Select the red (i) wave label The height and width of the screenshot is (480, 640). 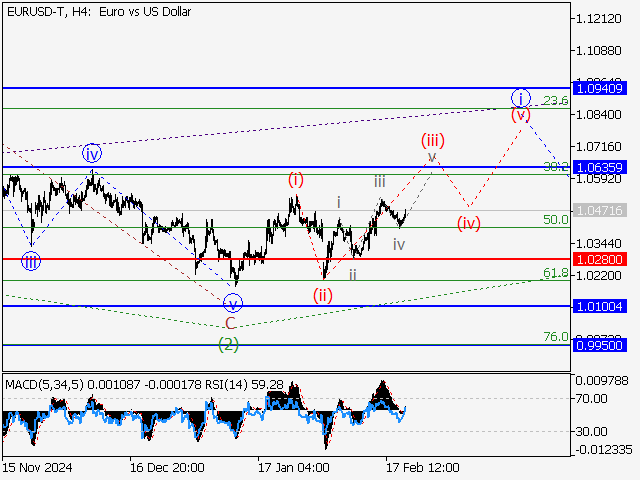click(296, 180)
